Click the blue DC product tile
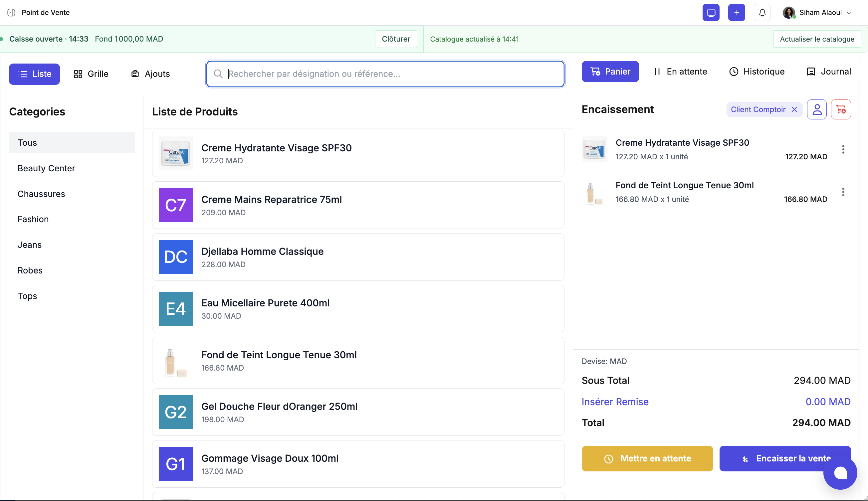868x501 pixels. 176,257
